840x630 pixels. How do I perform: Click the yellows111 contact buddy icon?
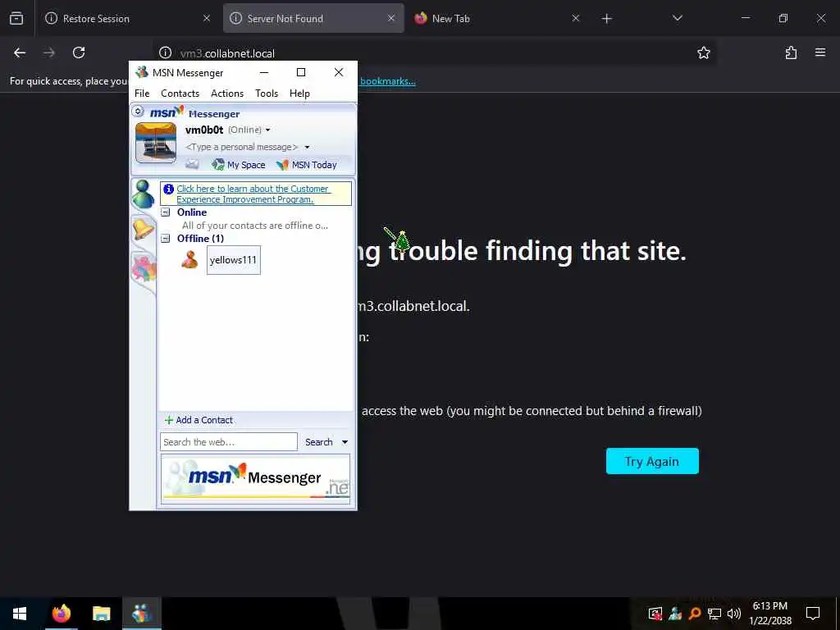pyautogui.click(x=189, y=260)
